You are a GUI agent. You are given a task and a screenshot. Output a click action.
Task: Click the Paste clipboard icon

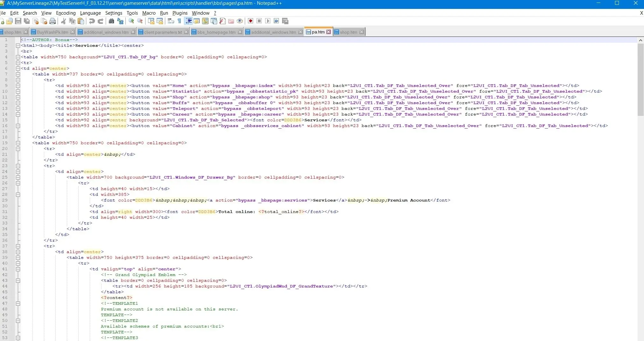81,21
